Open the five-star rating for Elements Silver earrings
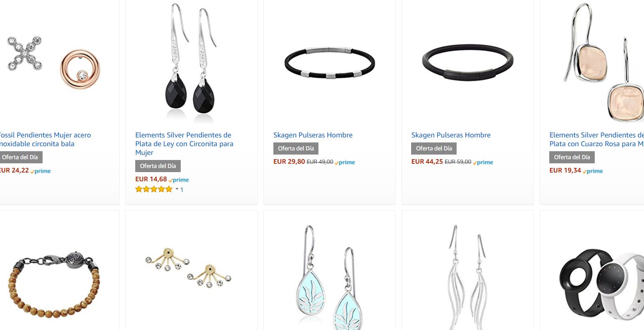 [x=154, y=189]
